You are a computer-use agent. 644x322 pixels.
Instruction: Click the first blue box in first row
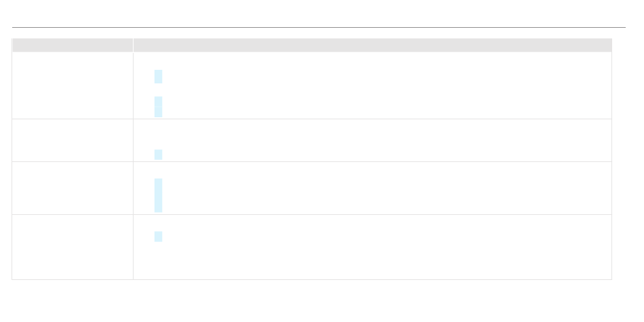[x=158, y=77]
